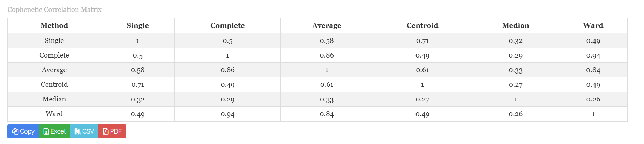Save the matrix as PDF
644x144 pixels.
[x=112, y=131]
